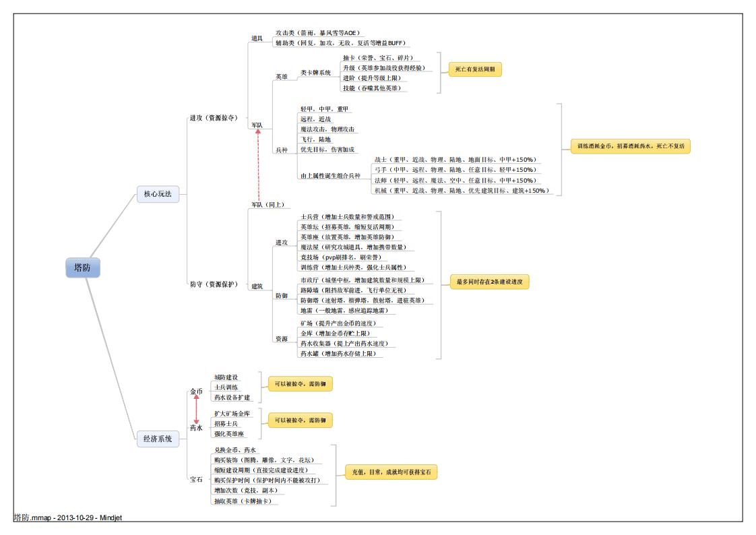Select the 防守（资源保护）topic
The height and width of the screenshot is (535, 756).
(214, 284)
